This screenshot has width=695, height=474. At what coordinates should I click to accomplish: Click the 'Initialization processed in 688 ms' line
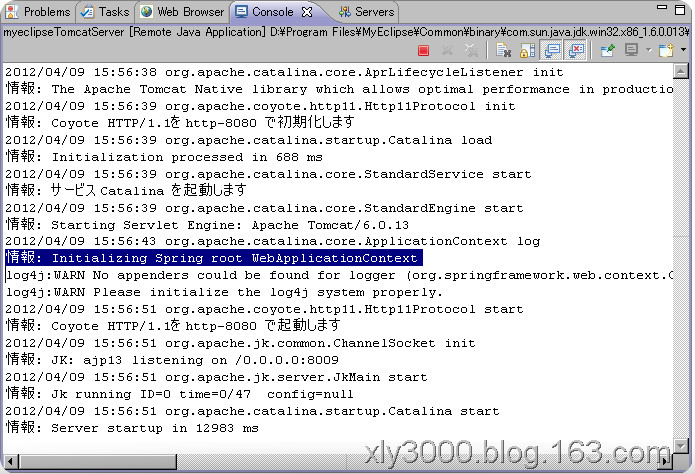[x=164, y=157]
